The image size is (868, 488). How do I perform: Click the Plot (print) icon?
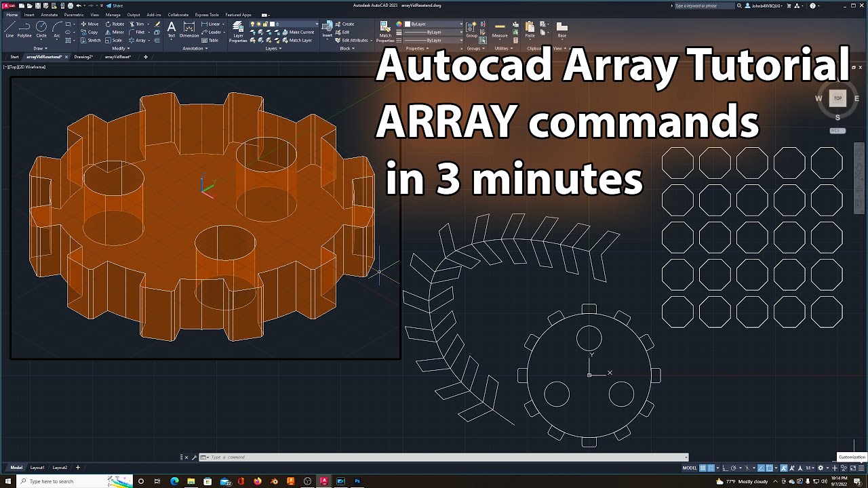click(x=70, y=5)
